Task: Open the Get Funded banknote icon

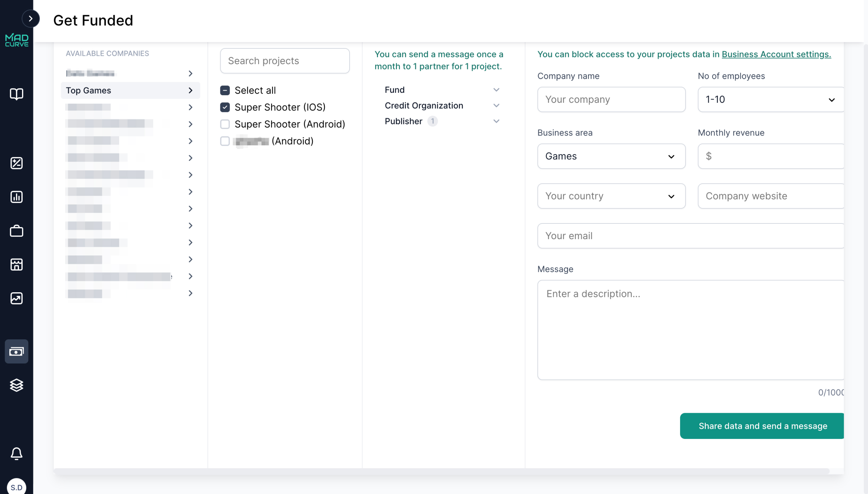Action: click(16, 351)
